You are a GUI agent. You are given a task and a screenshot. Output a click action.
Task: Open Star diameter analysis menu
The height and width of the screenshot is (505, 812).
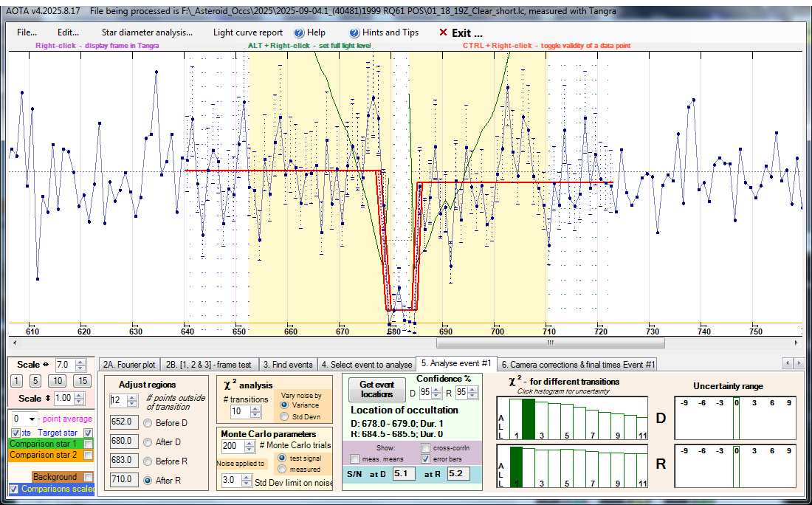147,32
